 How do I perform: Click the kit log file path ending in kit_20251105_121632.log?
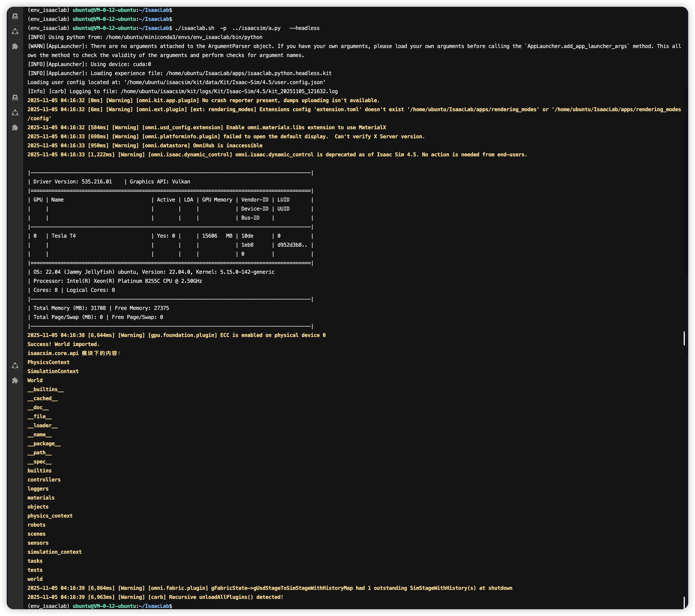click(229, 91)
